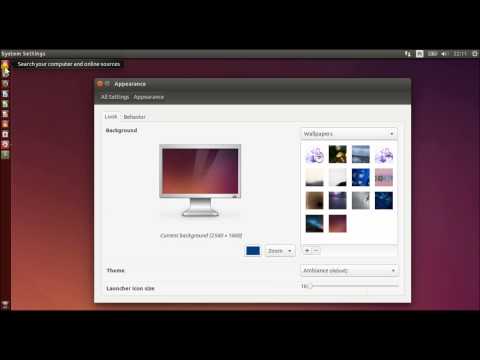The image size is (480, 360).
Task: Open the battery indicator in top panel
Action: click(432, 53)
